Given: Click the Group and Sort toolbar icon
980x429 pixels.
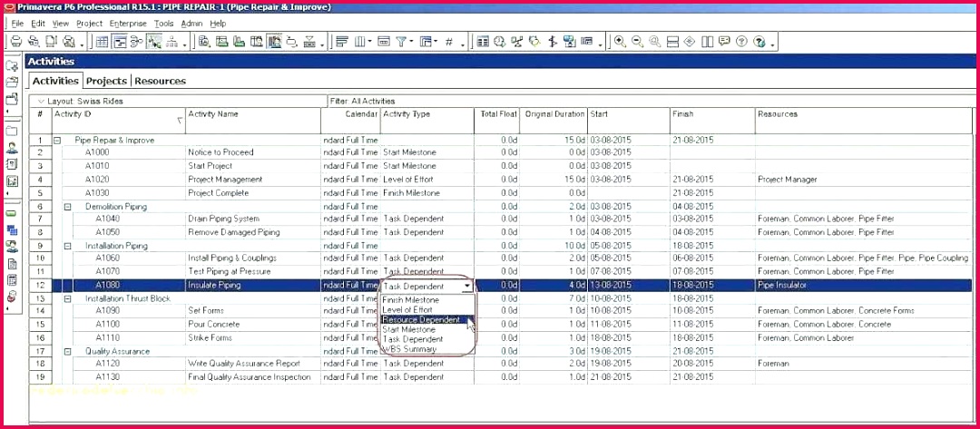Looking at the screenshot, I should point(426,42).
